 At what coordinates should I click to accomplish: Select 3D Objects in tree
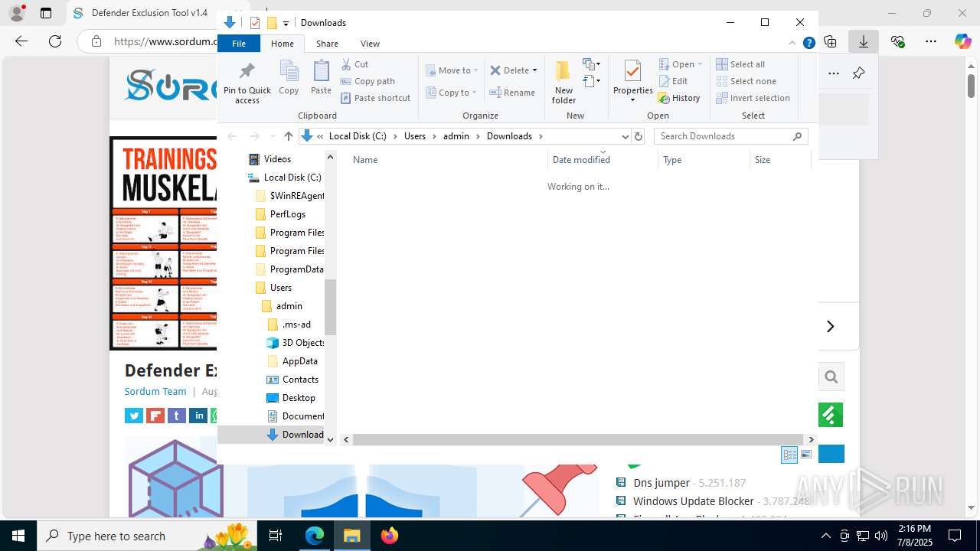coord(296,343)
